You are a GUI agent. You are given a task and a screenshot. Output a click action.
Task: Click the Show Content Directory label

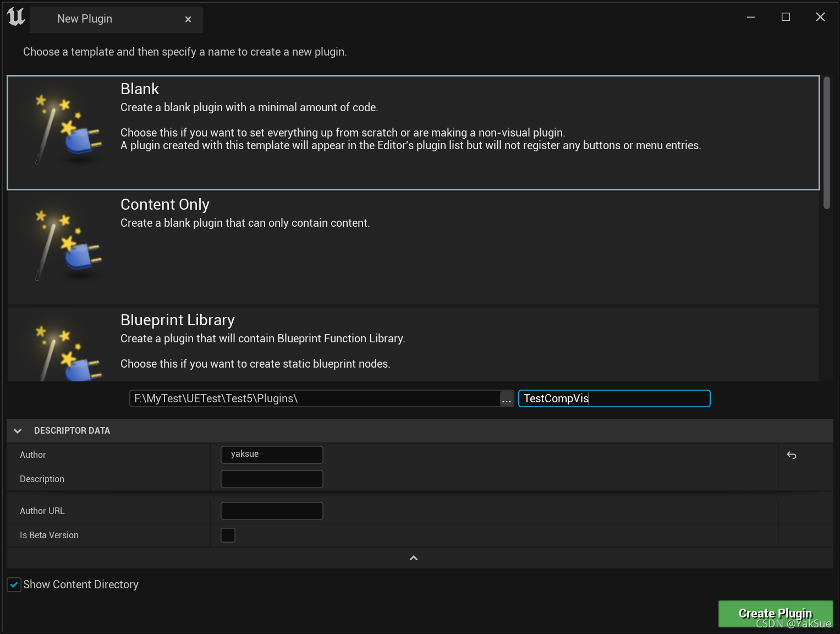(x=81, y=584)
